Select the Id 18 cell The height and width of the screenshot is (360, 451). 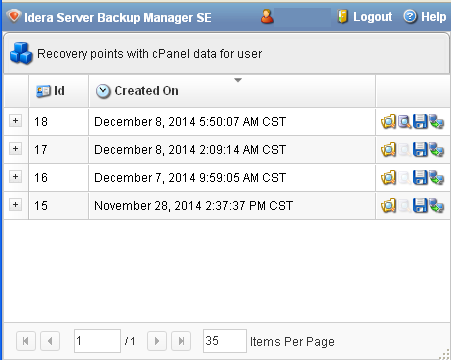point(59,122)
